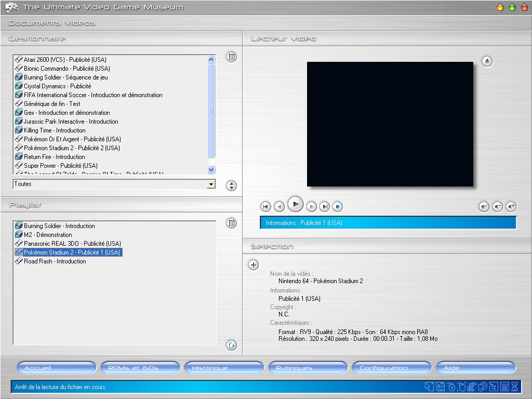Decrease the player volume

[x=498, y=206]
